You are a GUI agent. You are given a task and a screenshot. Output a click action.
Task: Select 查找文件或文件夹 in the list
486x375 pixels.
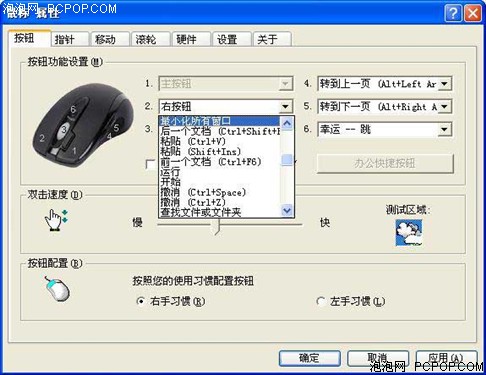point(220,212)
